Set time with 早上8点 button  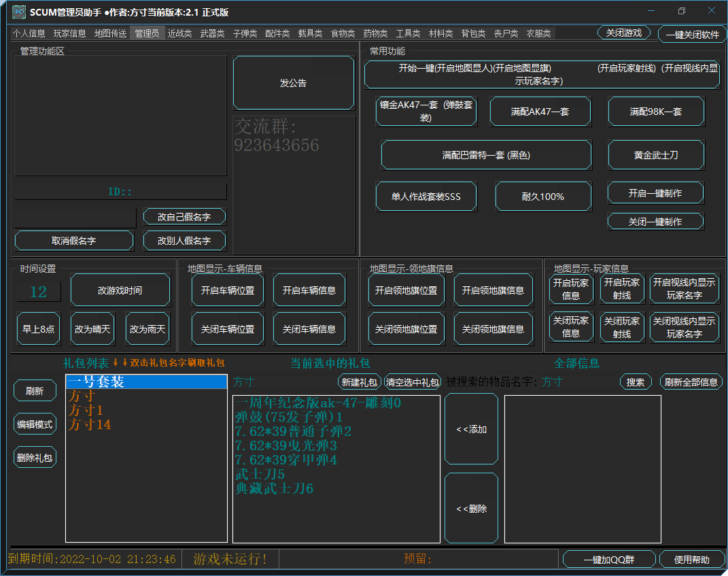pyautogui.click(x=39, y=329)
